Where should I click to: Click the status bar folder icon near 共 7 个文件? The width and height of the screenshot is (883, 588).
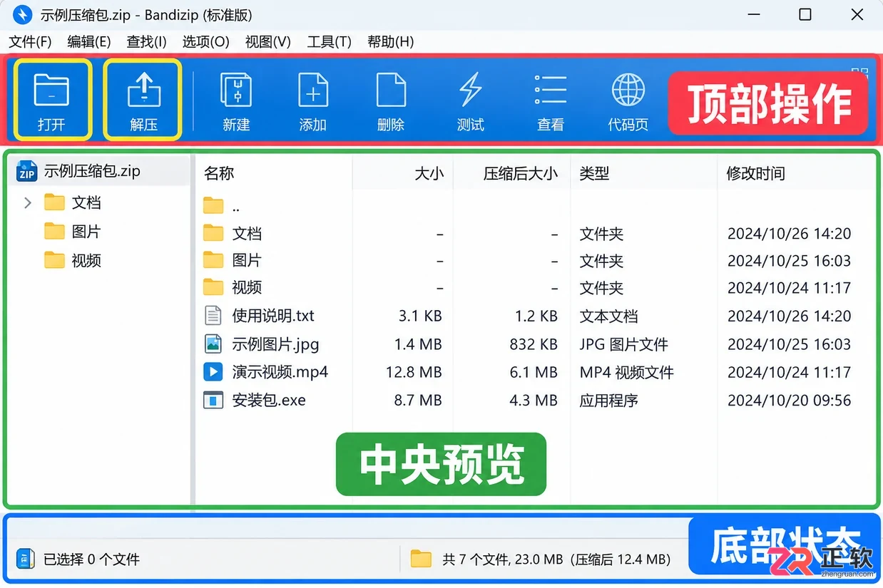tap(422, 559)
